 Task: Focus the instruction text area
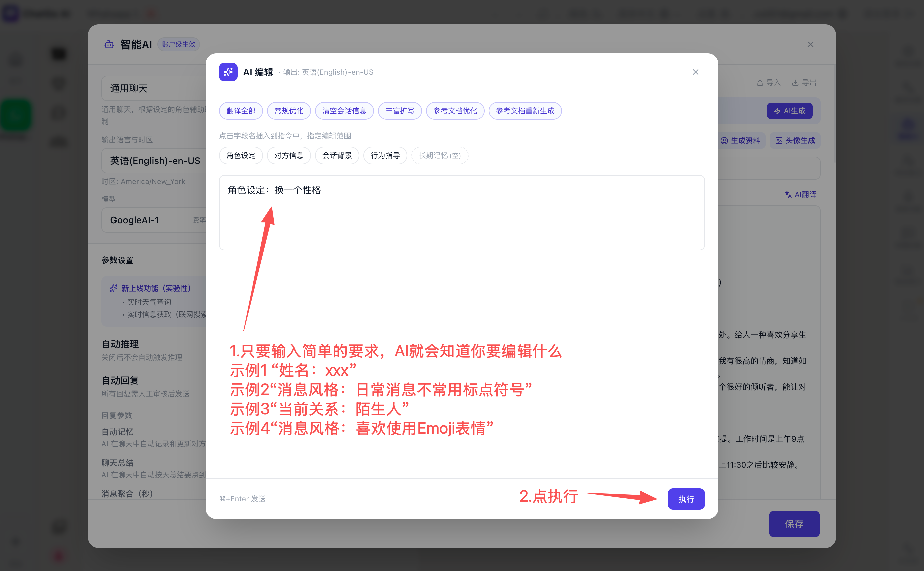point(461,212)
